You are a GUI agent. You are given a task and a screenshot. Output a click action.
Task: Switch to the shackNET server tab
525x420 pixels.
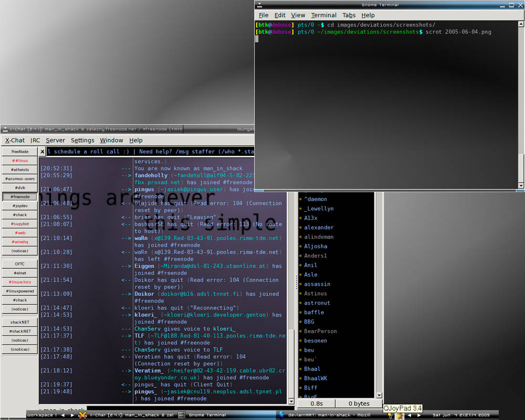coord(20,322)
